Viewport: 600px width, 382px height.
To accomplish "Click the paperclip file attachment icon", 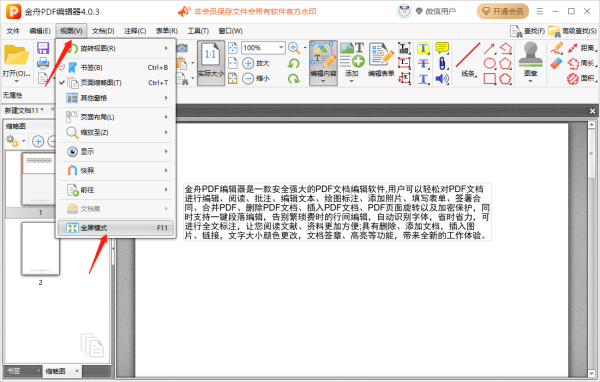I will point(442,64).
